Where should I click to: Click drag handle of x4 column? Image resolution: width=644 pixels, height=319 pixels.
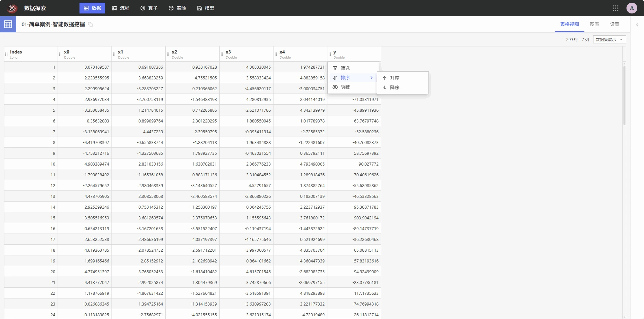(276, 54)
